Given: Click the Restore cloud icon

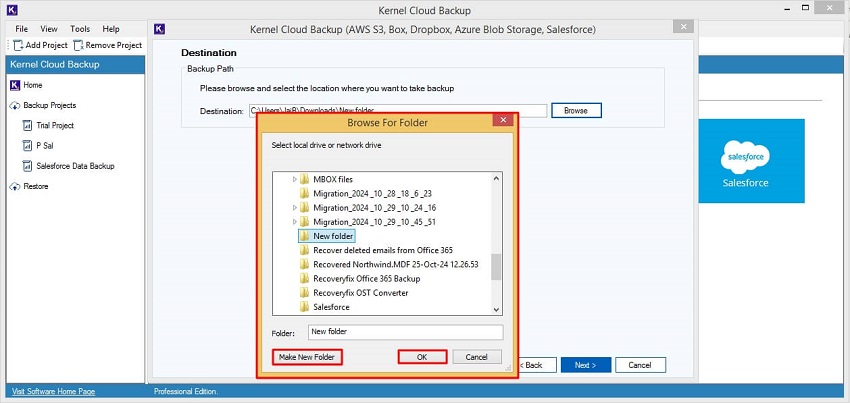Looking at the screenshot, I should 15,186.
